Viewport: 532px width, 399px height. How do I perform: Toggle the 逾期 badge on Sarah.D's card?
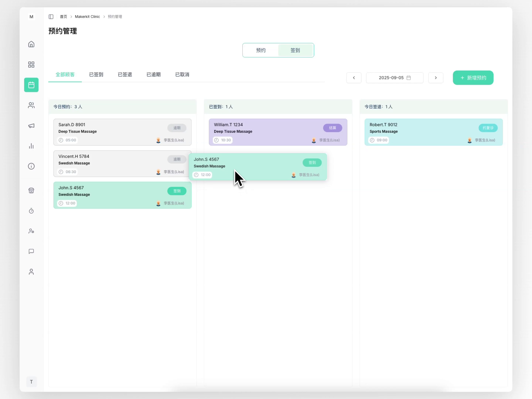tap(177, 128)
